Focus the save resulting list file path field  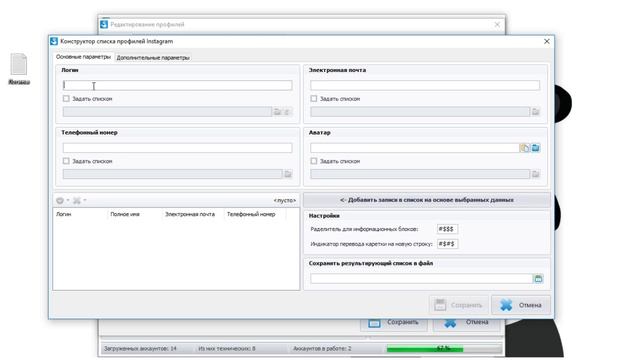(421, 279)
